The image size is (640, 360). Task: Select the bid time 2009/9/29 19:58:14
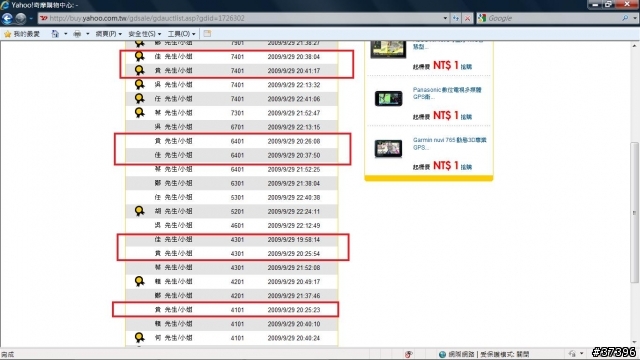point(293,240)
